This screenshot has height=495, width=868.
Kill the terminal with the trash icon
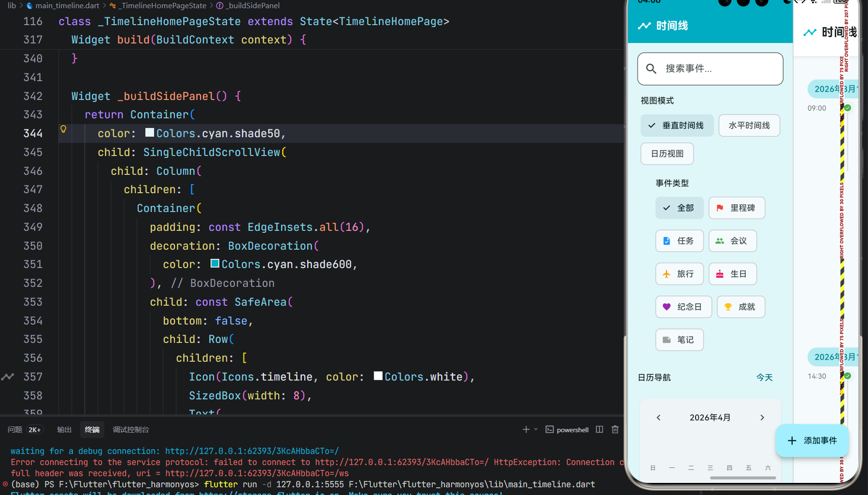615,429
